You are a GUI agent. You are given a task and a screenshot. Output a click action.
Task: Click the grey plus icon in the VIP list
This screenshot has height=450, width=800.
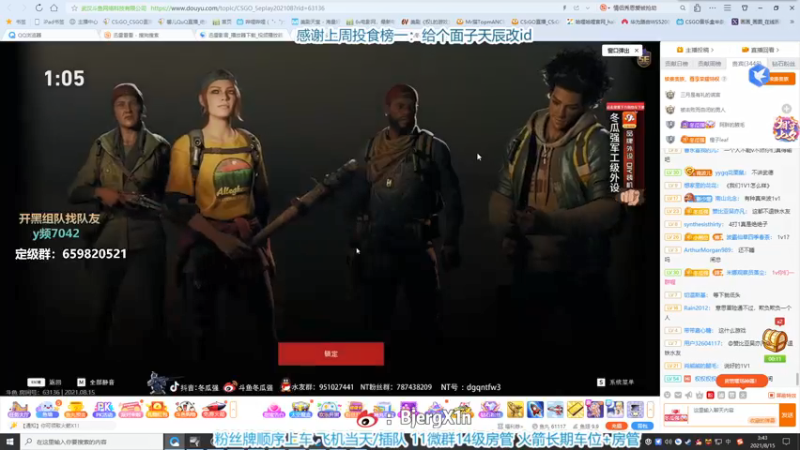tap(786, 109)
